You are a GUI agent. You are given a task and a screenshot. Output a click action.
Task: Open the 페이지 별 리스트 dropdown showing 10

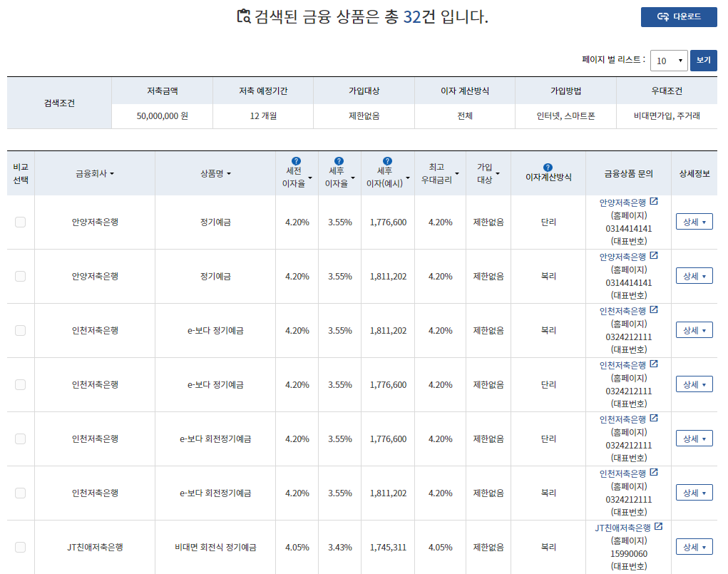(667, 61)
